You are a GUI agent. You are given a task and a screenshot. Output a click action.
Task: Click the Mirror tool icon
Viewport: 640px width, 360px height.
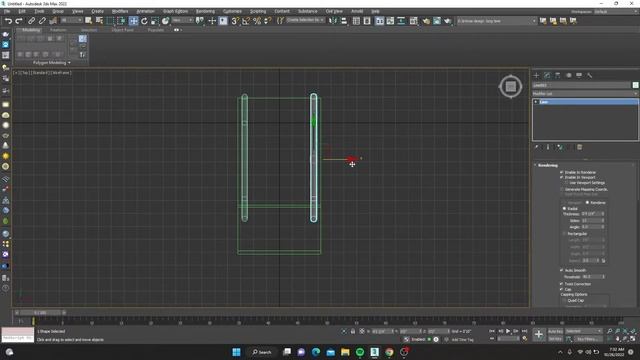[x=333, y=21]
